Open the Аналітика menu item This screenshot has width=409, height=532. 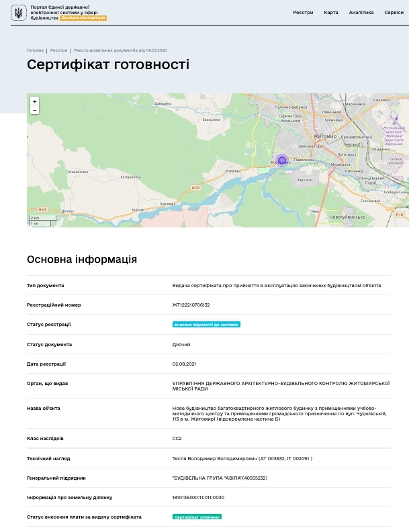click(361, 13)
